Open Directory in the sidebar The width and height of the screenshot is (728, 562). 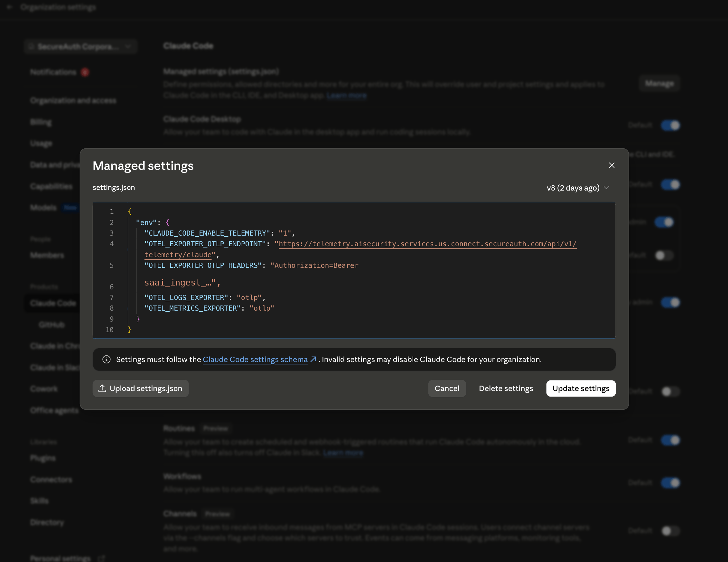tap(47, 522)
